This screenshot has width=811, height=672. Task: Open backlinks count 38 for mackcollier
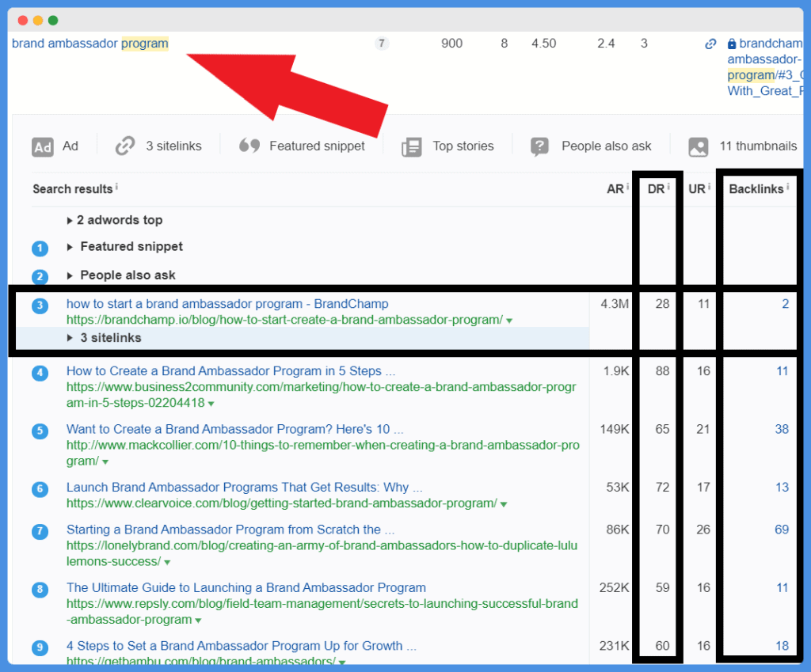(782, 430)
